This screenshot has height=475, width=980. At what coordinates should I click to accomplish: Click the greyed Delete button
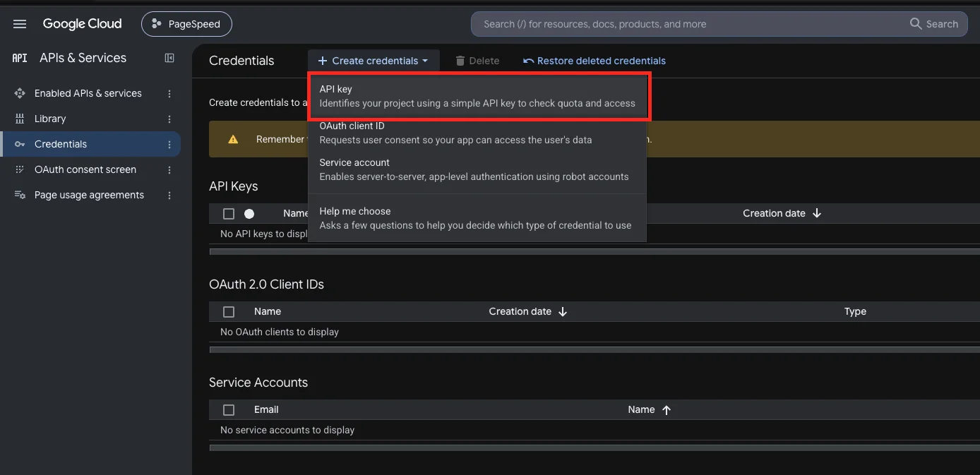(x=477, y=61)
